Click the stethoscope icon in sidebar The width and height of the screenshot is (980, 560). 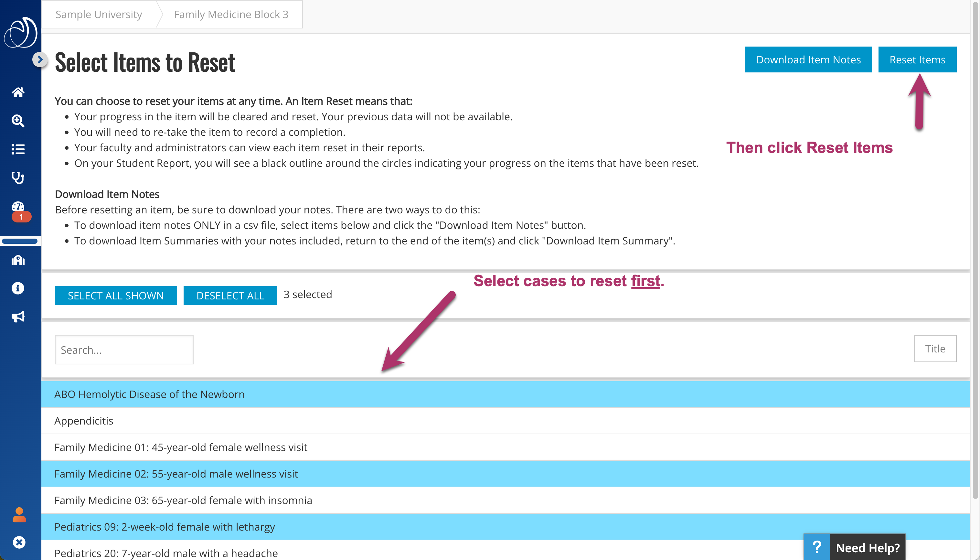tap(18, 178)
